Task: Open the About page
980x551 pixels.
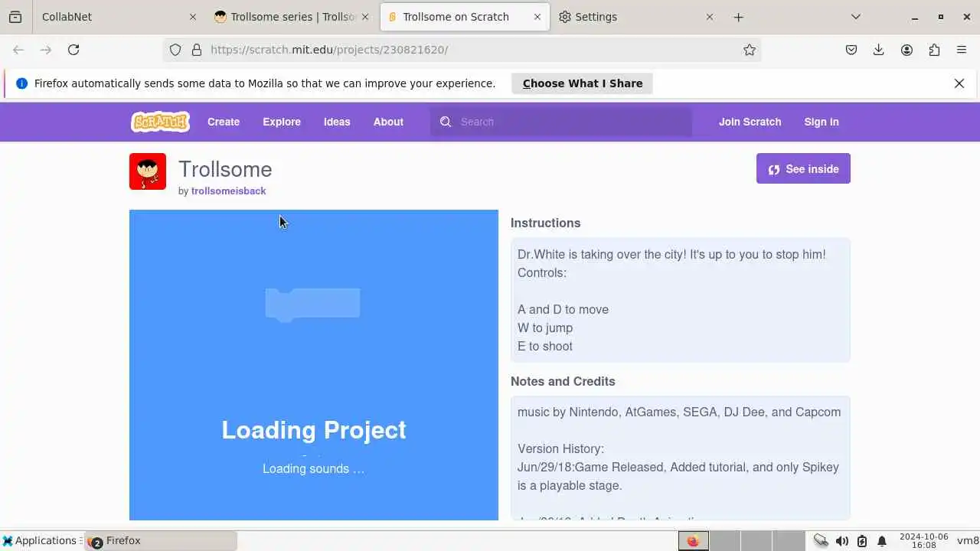Action: (388, 122)
